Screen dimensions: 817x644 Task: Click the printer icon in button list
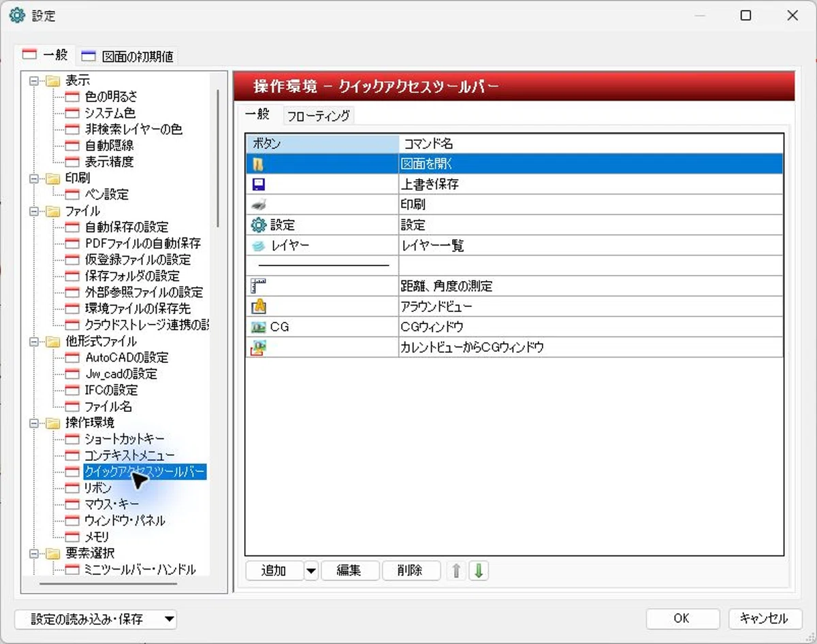(x=259, y=204)
